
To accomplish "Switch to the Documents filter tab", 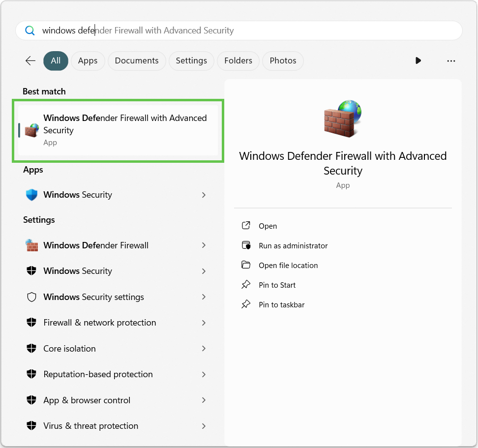I will (137, 60).
